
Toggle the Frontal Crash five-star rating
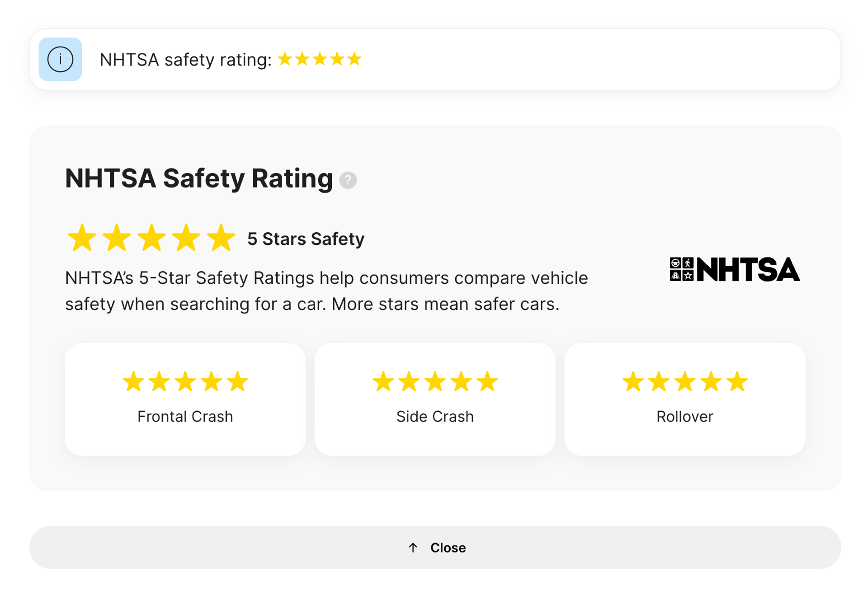coord(185,382)
